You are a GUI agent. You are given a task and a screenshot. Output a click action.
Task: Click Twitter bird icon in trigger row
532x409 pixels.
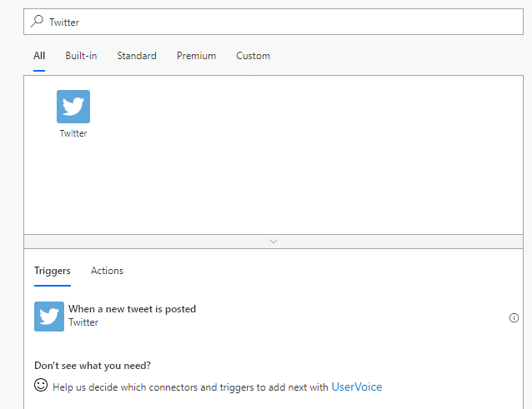click(x=49, y=317)
